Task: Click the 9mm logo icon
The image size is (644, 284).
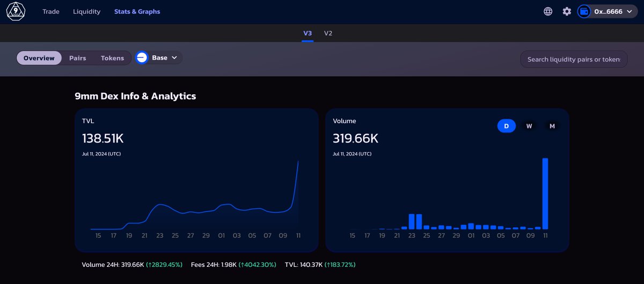Action: (16, 11)
